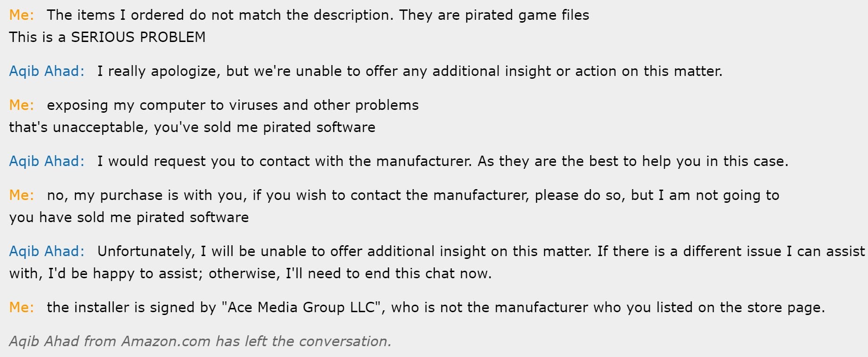Click the quoted name 'Ace Media Group LLC'
Screen dimensions: 868x357
(x=301, y=307)
